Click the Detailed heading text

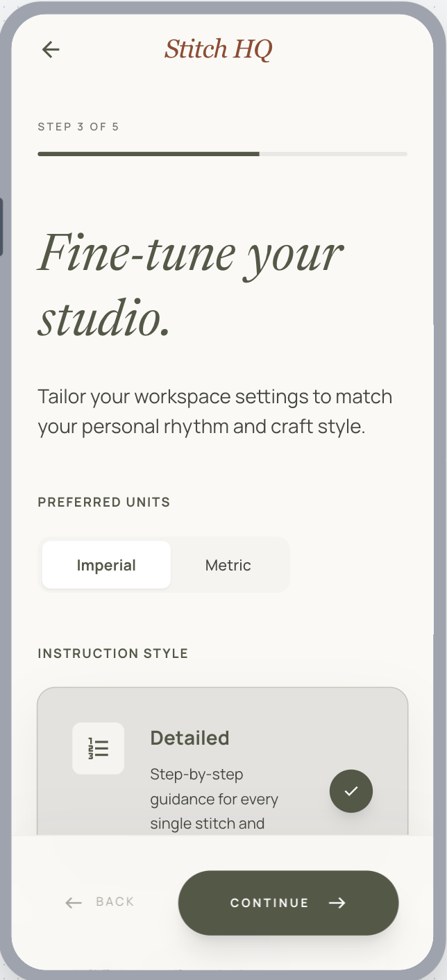(x=189, y=738)
